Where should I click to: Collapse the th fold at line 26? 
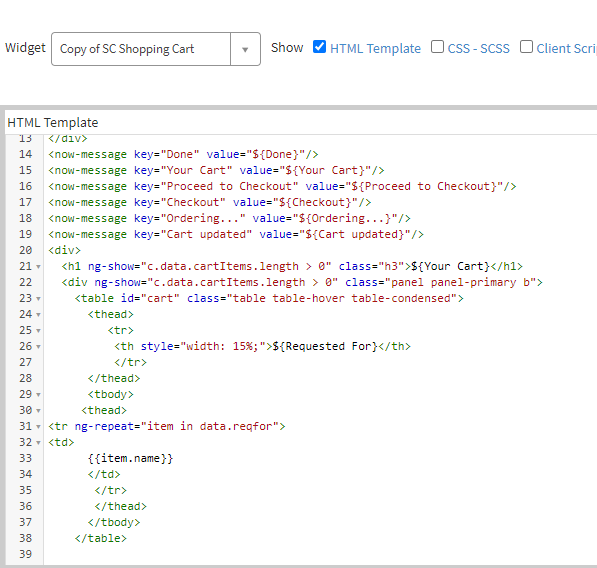(x=38, y=347)
